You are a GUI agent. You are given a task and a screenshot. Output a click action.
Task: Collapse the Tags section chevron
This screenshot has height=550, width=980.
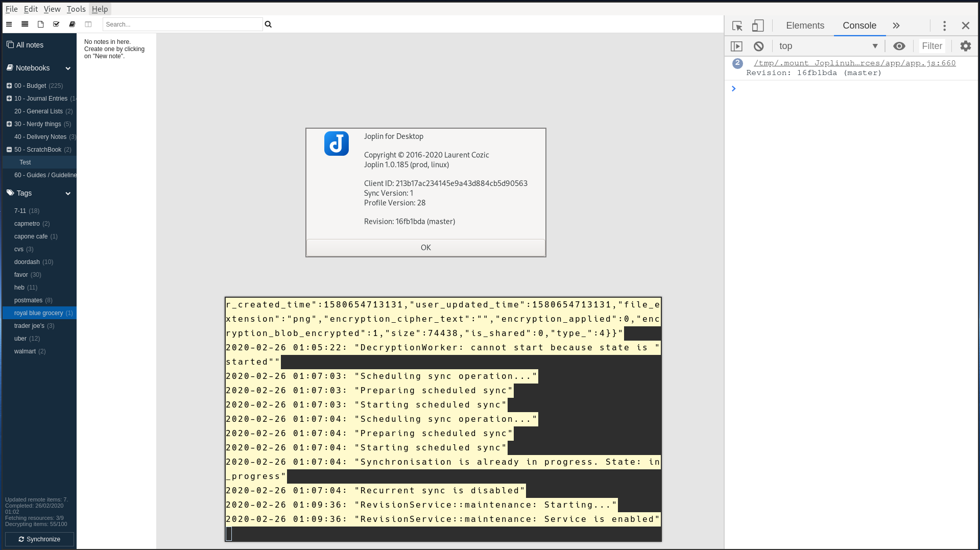68,193
